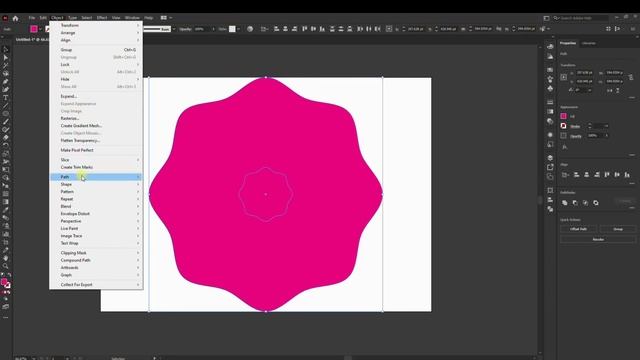Select the Selection tool arrow

coord(5,49)
